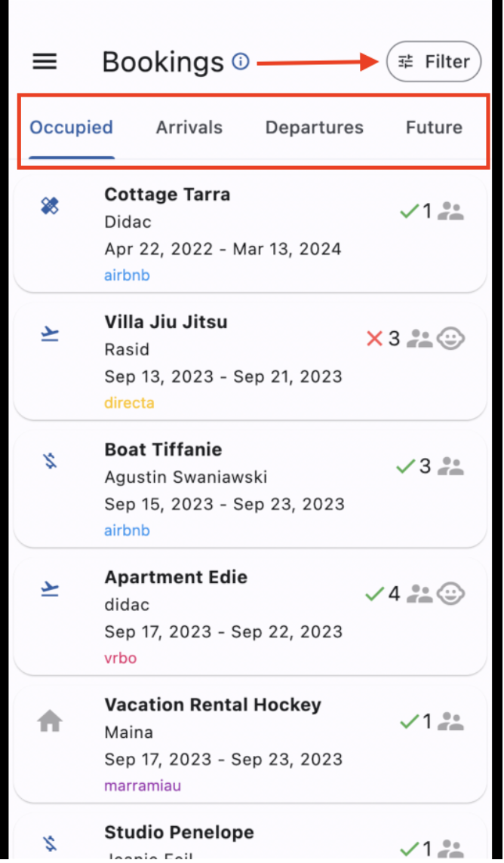Toggle the green checkmark on Boat Tiffanie
Image resolution: width=504 pixels, height=863 pixels.
pos(404,466)
